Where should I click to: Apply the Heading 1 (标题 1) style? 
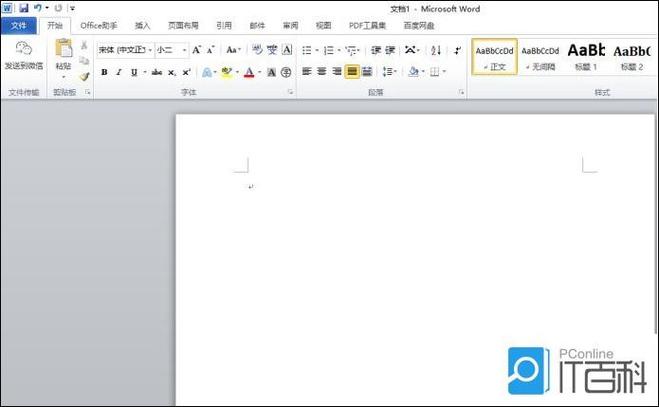(x=586, y=57)
